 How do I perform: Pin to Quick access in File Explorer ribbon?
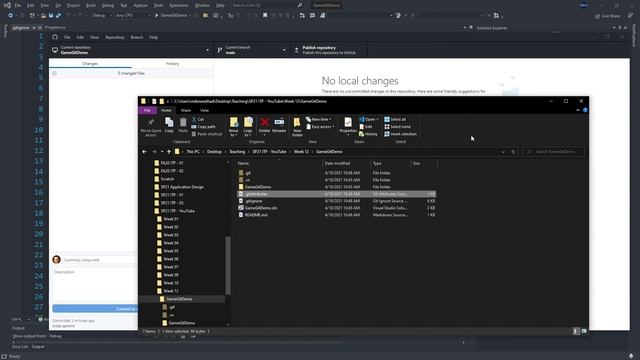coord(151,127)
